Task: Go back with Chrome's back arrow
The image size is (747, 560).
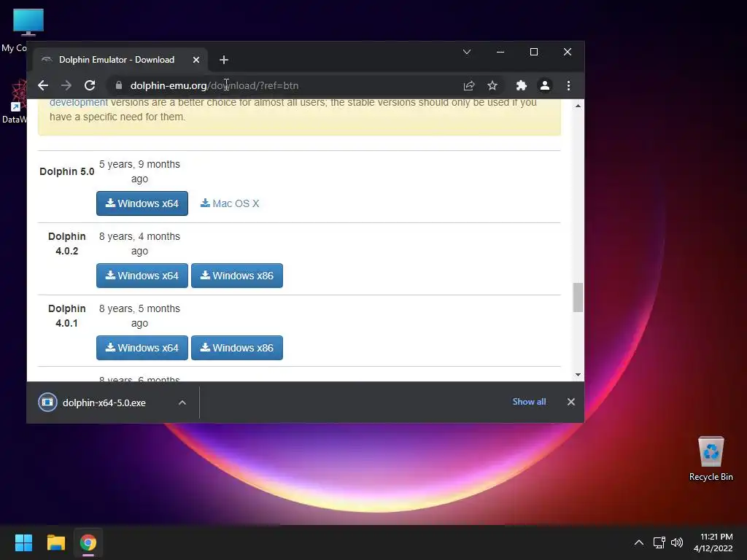Action: (43, 86)
